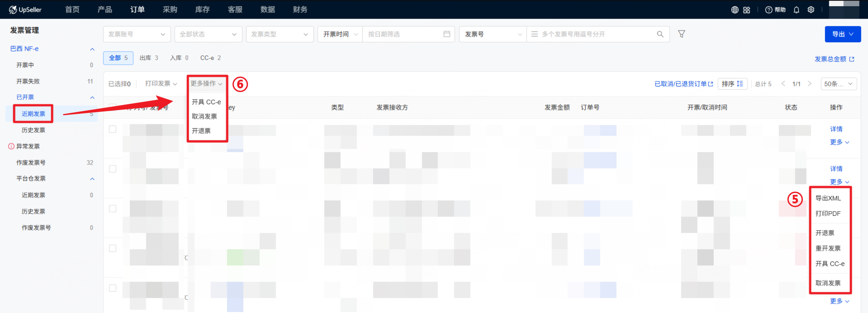The image size is (868, 313).
Task: Click the globe language icon
Action: [x=735, y=10]
